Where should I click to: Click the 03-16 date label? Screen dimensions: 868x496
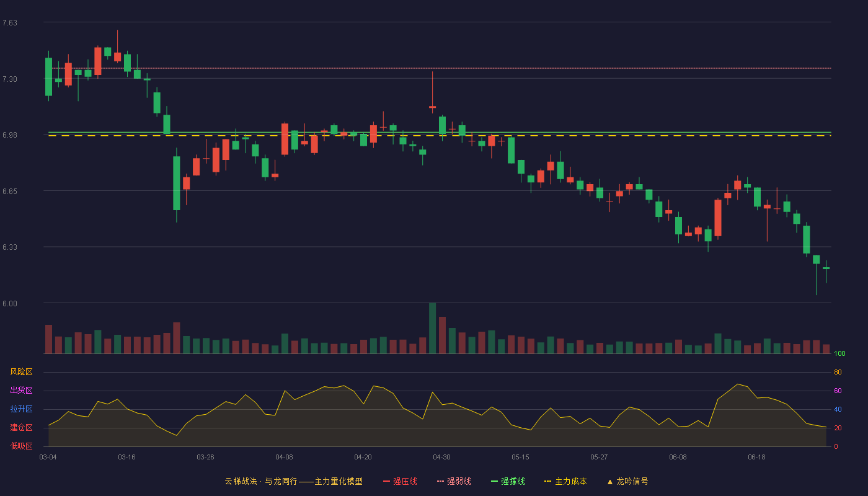(127, 457)
